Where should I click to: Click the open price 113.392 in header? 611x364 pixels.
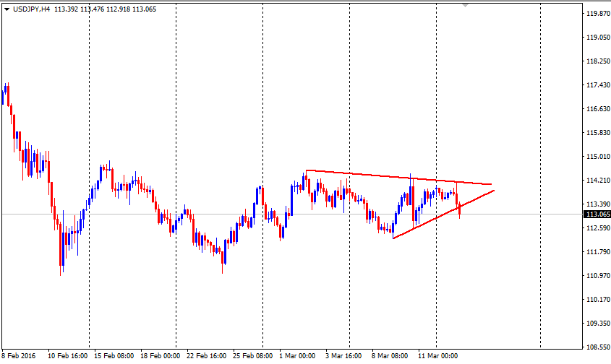pyautogui.click(x=67, y=9)
